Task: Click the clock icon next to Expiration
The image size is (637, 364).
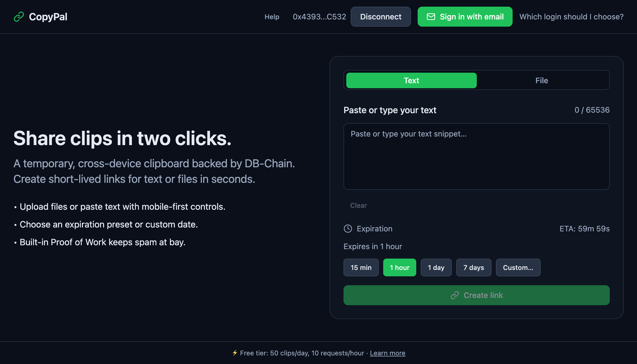Action: pyautogui.click(x=348, y=229)
